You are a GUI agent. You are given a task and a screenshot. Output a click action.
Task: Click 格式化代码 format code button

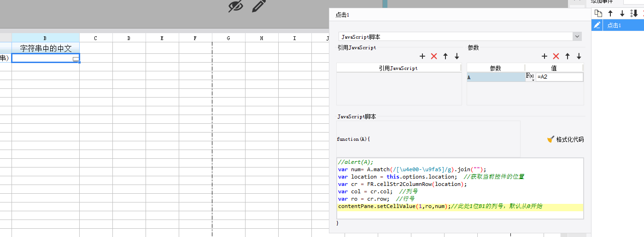pos(565,139)
